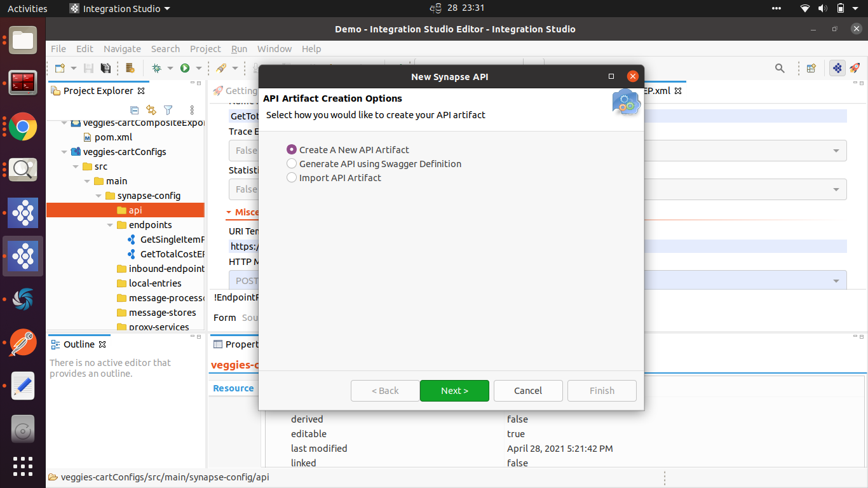This screenshot has width=868, height=488.
Task: Open the Search menu
Action: coord(165,49)
